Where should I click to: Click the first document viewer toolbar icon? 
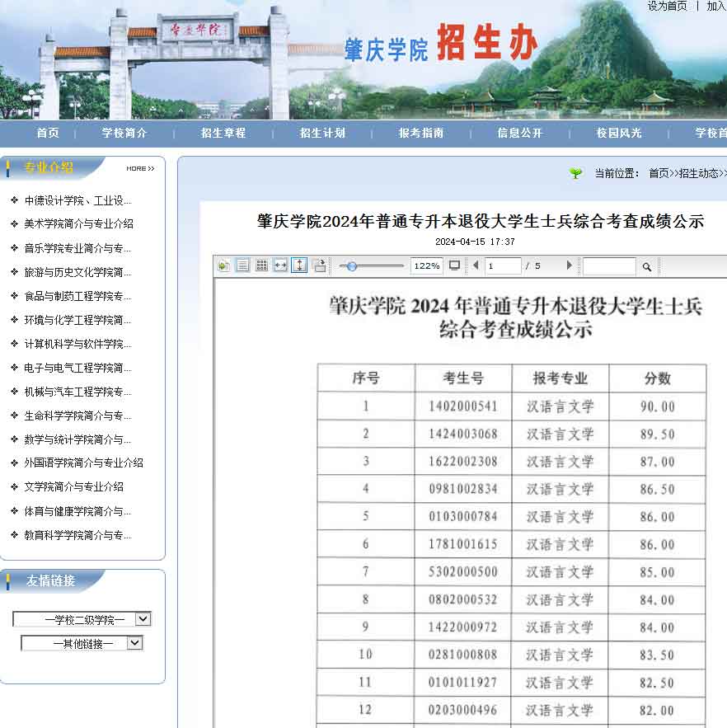click(223, 265)
